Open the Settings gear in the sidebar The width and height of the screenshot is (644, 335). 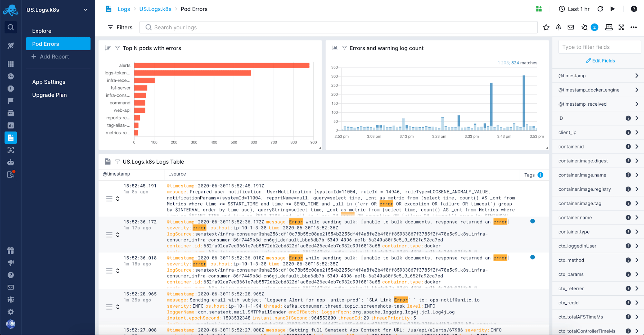(11, 311)
